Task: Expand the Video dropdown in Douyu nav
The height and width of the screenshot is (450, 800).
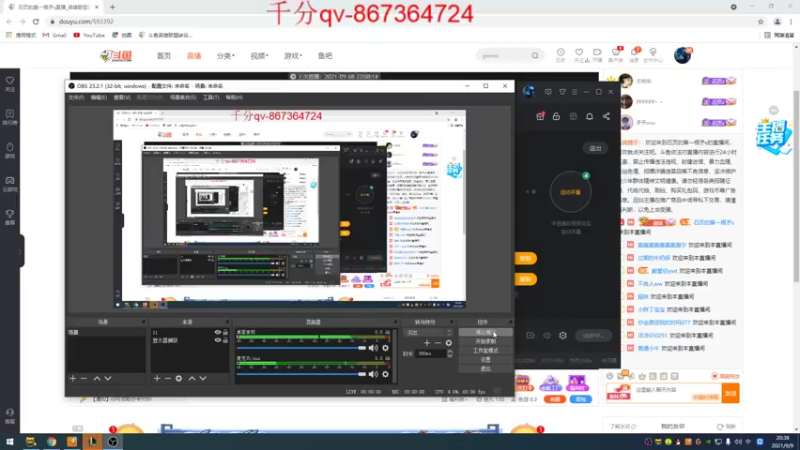Action: (x=259, y=56)
